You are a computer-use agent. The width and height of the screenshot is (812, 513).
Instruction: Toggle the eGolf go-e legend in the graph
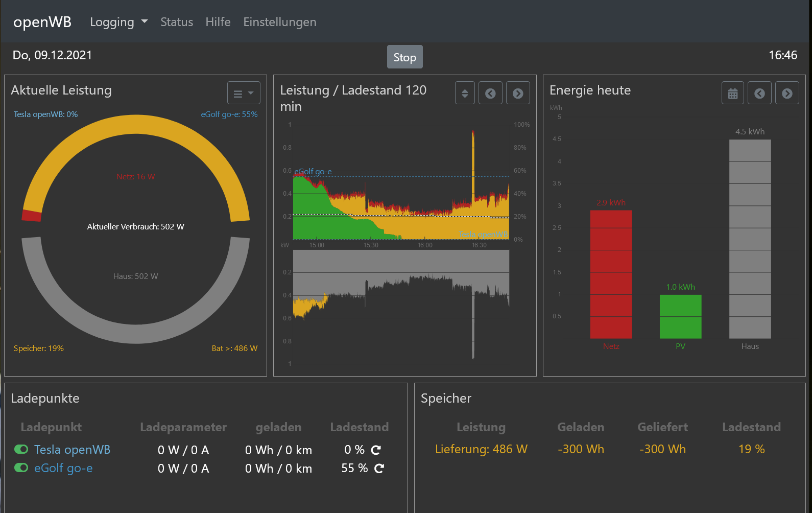point(313,172)
